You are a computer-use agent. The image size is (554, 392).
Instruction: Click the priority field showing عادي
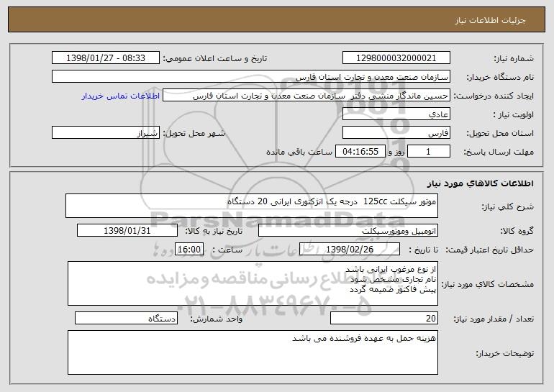click(x=396, y=114)
